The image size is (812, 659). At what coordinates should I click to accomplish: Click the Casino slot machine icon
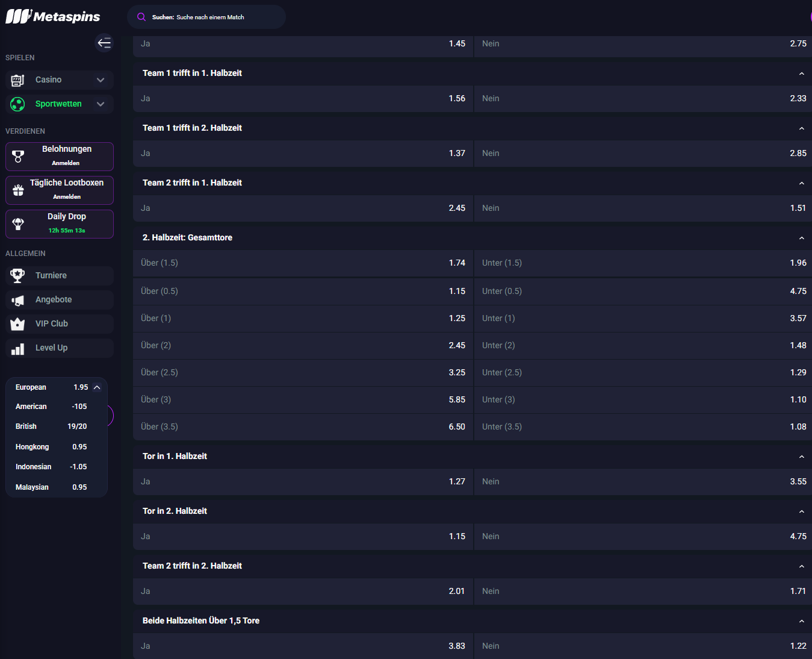pyautogui.click(x=18, y=80)
